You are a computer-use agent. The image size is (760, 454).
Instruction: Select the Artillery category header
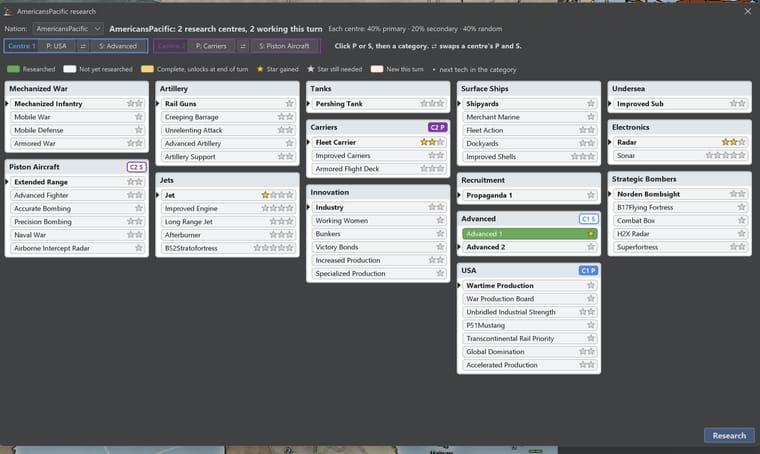pos(227,89)
